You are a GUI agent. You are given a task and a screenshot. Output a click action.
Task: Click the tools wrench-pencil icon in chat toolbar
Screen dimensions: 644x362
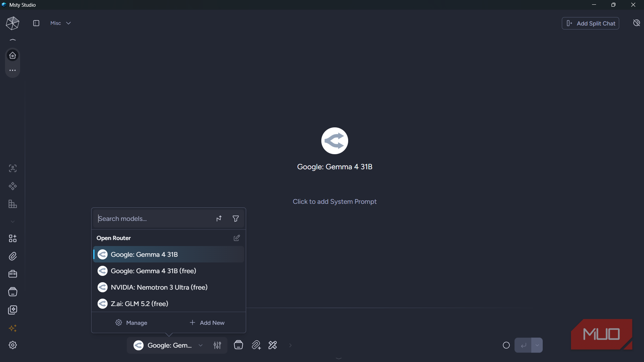[273, 345]
